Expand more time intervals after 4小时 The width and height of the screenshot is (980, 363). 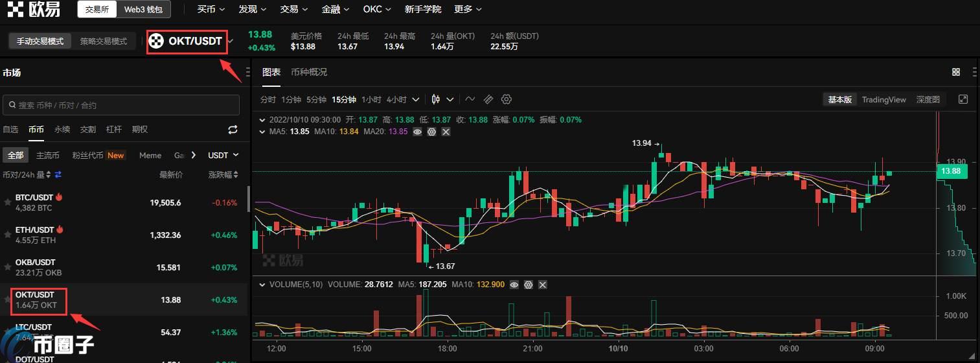coord(416,99)
